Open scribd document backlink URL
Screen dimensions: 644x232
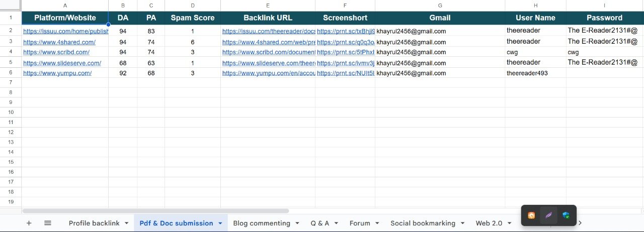point(268,52)
